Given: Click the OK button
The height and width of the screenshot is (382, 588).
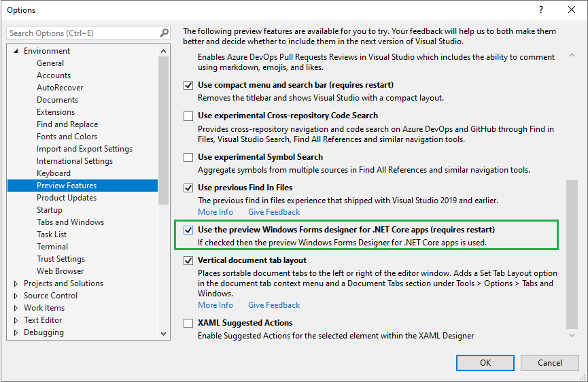Looking at the screenshot, I should 485,362.
